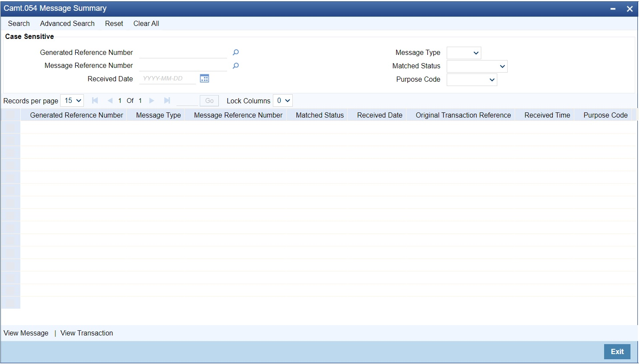The width and height of the screenshot is (640, 364).
Task: Sort by Message Type column header
Action: [158, 115]
